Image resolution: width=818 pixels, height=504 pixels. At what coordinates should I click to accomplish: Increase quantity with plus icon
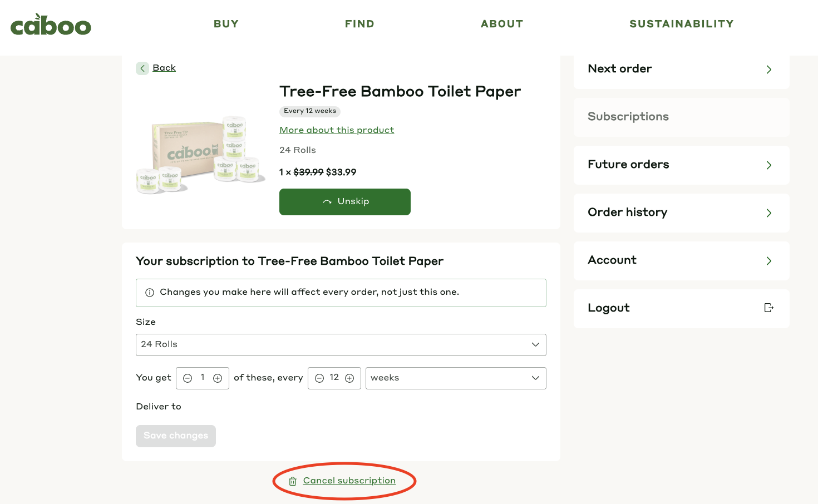tap(218, 378)
